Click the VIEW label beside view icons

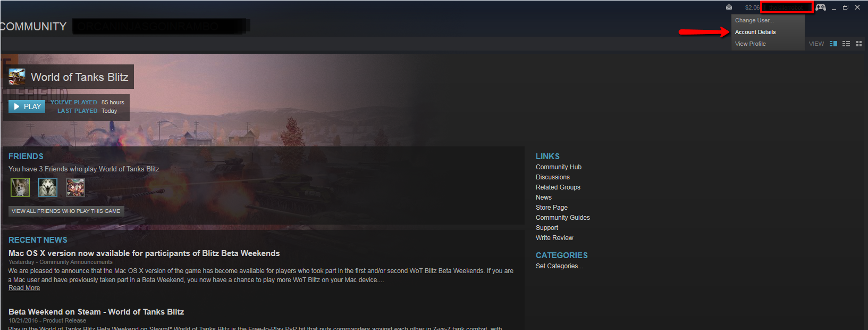point(816,44)
